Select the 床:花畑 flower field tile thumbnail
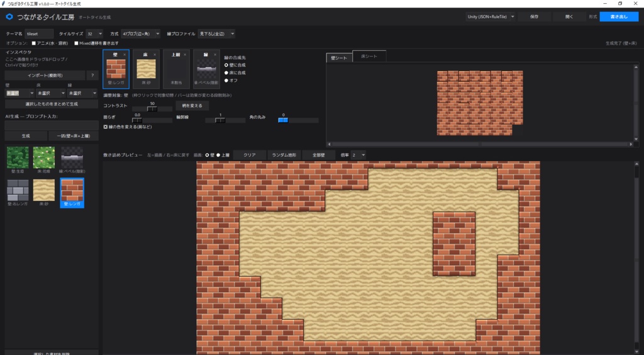 coord(44,160)
